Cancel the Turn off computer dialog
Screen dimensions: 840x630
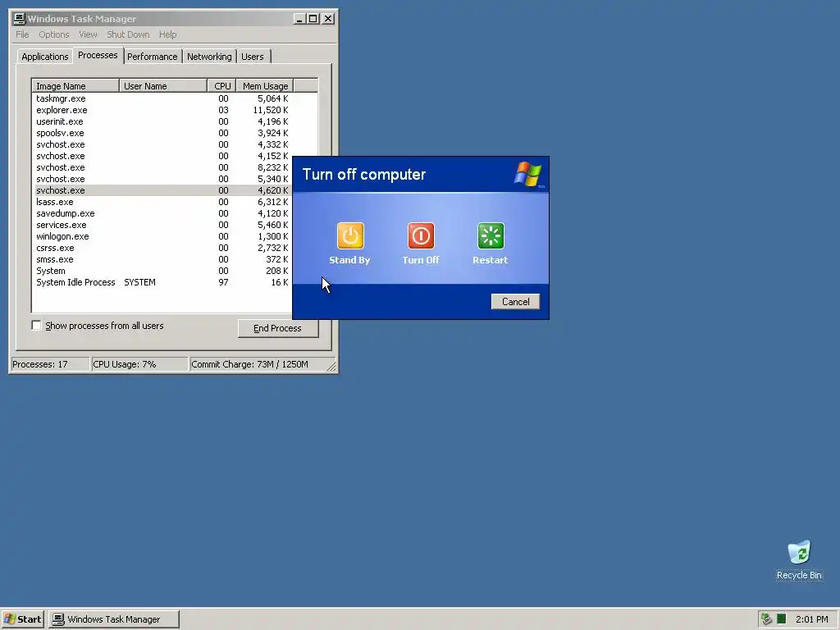click(x=515, y=302)
